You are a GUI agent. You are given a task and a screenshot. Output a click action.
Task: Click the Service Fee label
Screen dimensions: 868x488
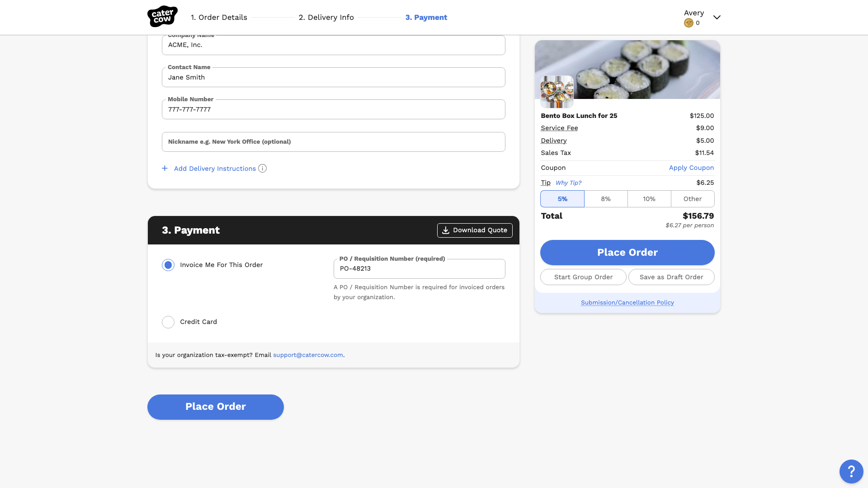(x=559, y=128)
